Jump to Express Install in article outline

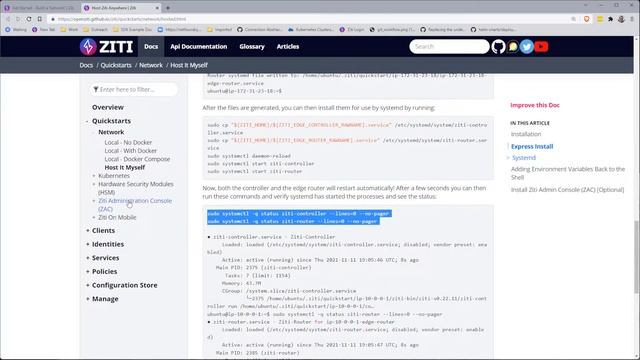[532, 147]
